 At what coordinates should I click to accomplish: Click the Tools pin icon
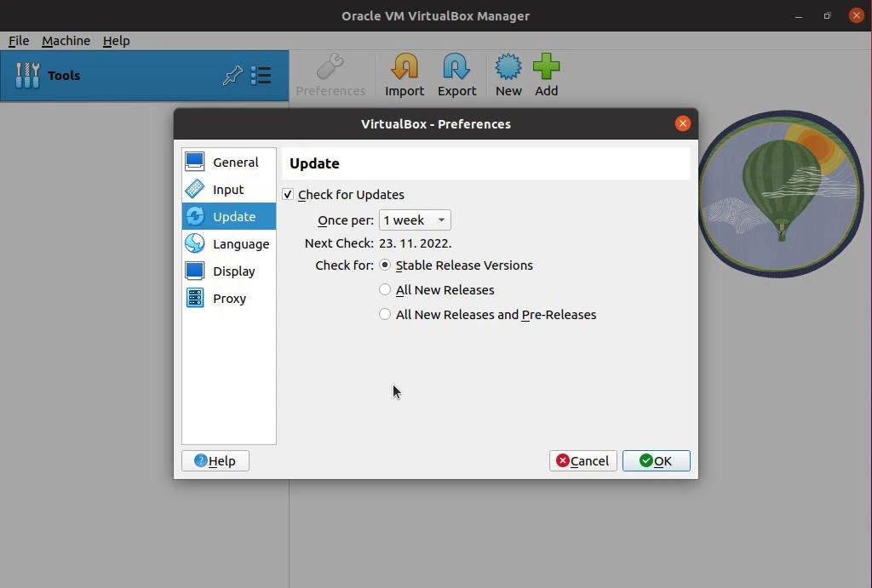click(232, 76)
